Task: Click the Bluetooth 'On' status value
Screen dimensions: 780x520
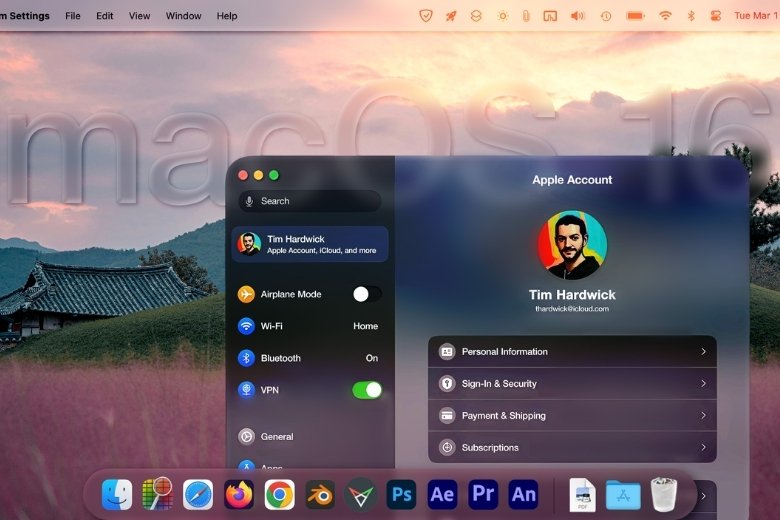Action: coord(372,358)
